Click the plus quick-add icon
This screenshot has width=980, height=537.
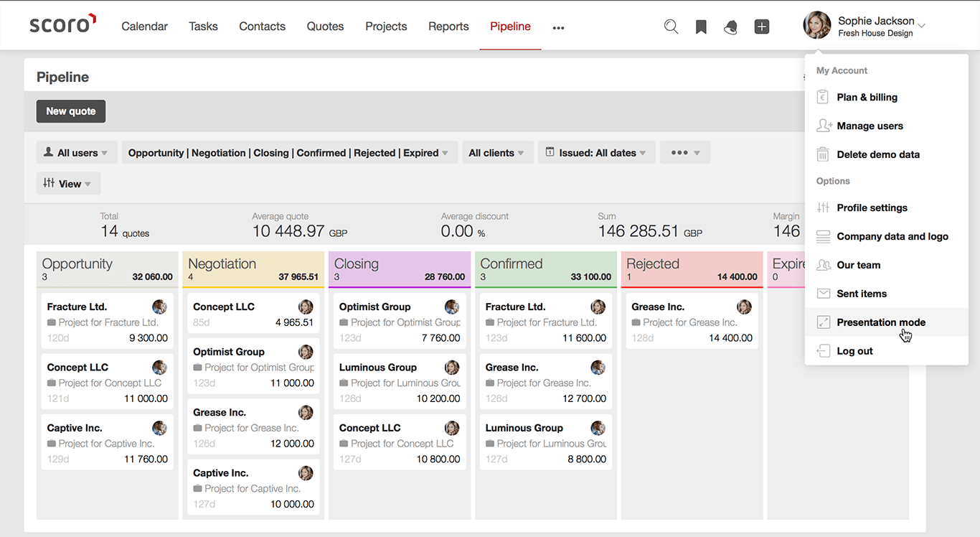pyautogui.click(x=762, y=27)
